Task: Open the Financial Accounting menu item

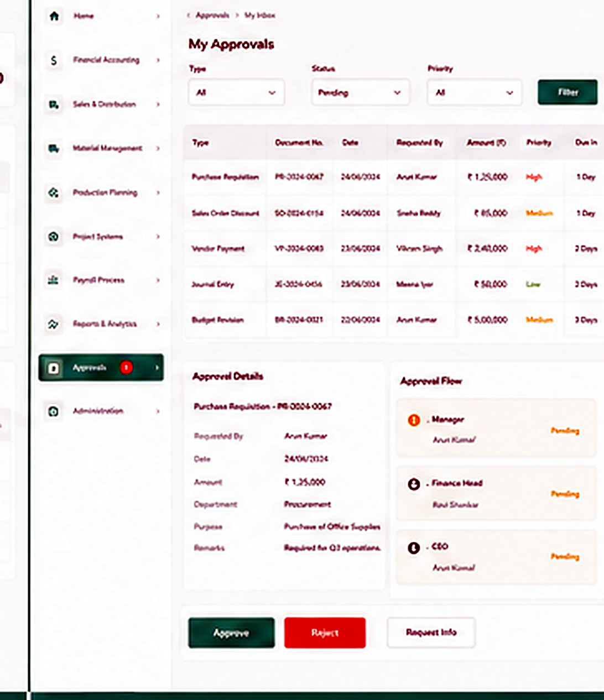Action: 102,60
